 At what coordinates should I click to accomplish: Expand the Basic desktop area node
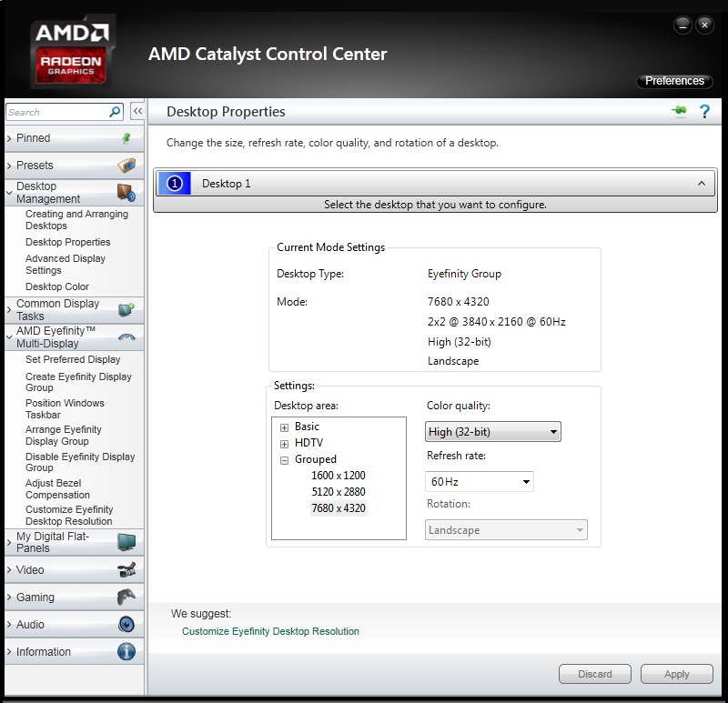[284, 427]
